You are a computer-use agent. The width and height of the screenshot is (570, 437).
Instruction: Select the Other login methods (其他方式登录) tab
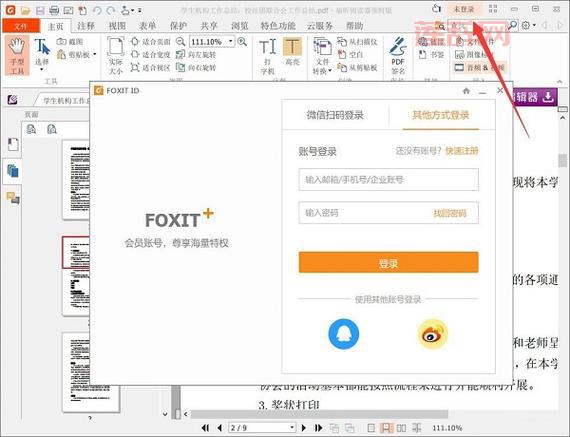tap(441, 115)
